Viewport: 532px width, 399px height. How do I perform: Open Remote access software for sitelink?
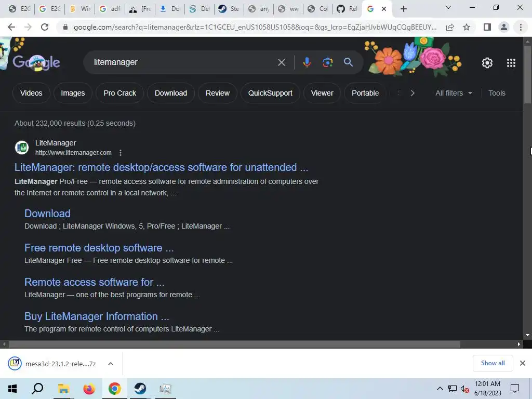coord(95,282)
